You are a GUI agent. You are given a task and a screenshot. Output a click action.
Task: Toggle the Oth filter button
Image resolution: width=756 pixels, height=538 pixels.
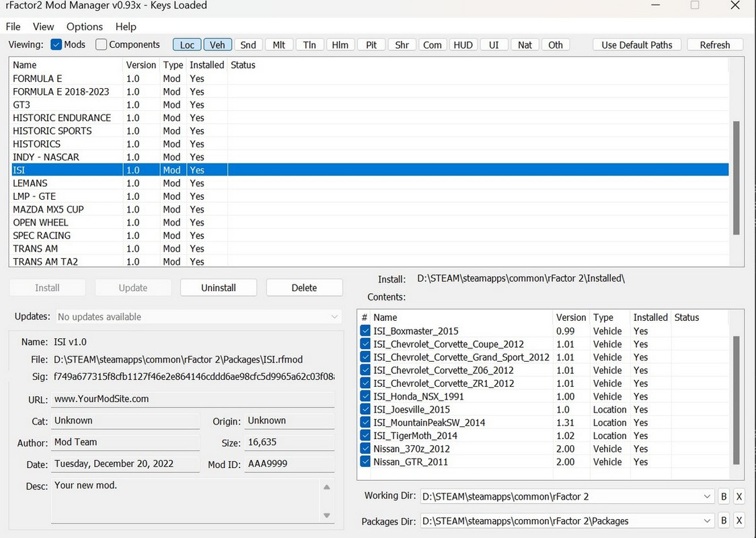point(556,45)
